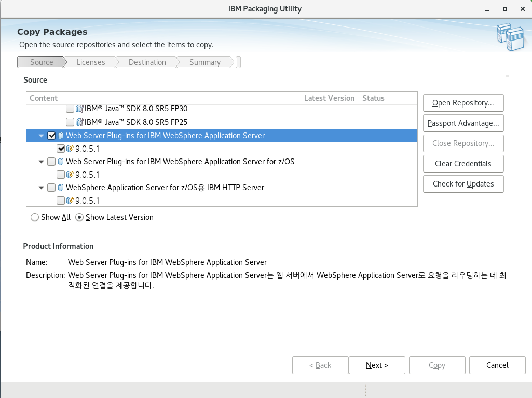
Task: Open Passport Advantage... dialog
Action: [x=463, y=123]
